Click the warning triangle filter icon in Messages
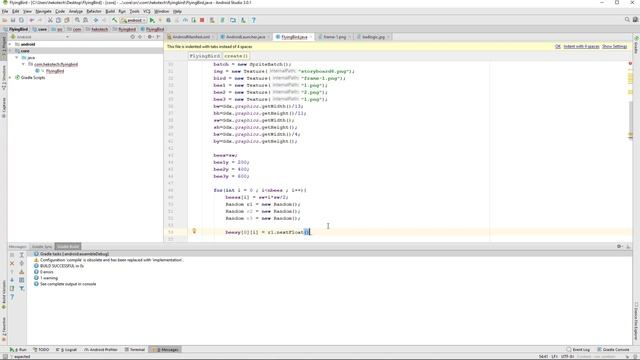640x360 pixels. (x=22, y=271)
